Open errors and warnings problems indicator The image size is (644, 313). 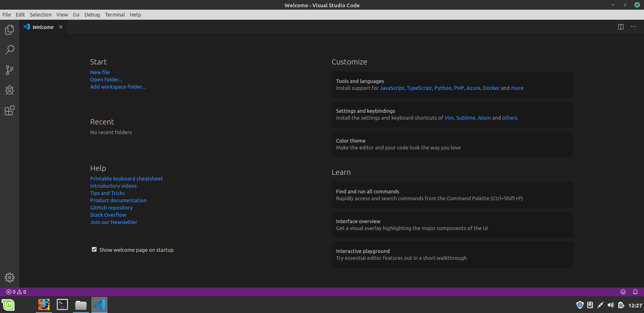pos(16,292)
